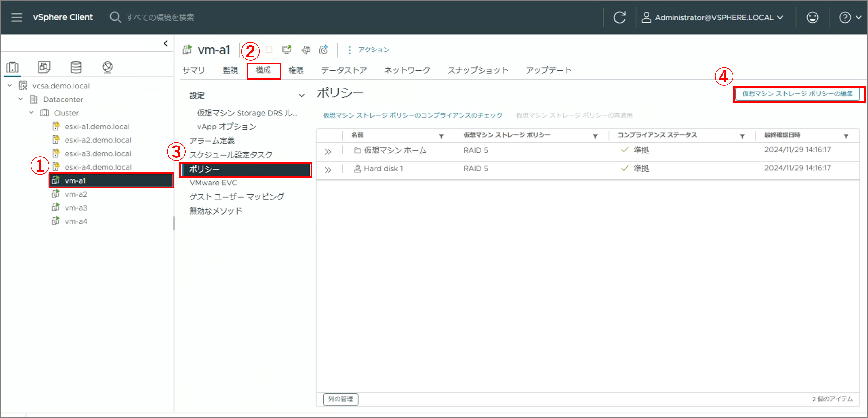Launch the vm-a1 console icon
868x418 pixels.
(287, 50)
